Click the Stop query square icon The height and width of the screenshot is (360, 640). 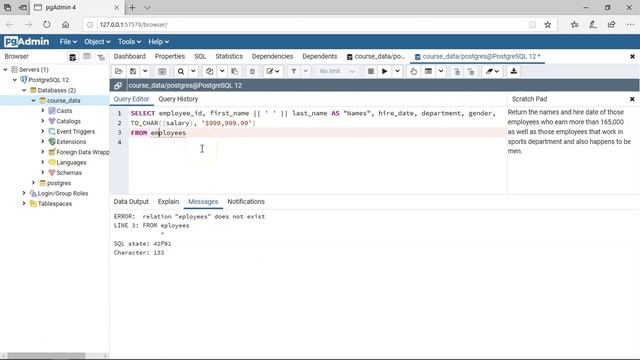coord(371,71)
